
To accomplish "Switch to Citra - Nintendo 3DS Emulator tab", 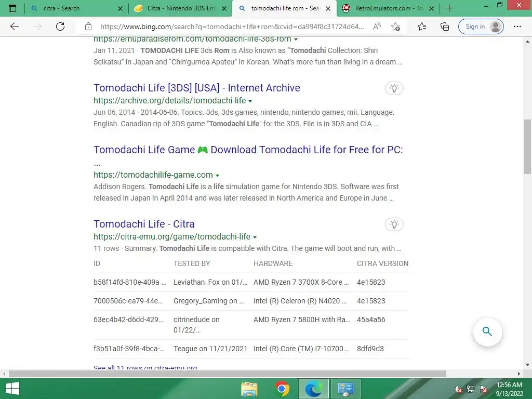I will click(x=180, y=8).
